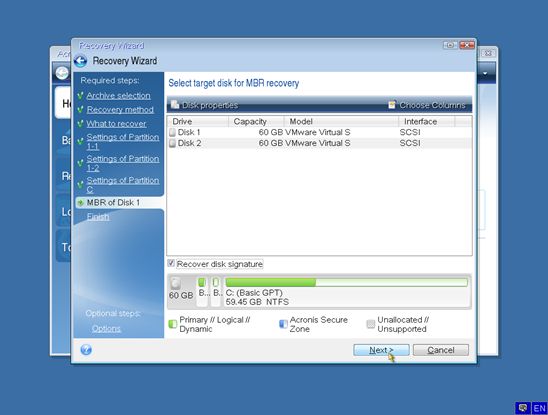
Task: Go to What to recover step
Action: pyautogui.click(x=116, y=123)
